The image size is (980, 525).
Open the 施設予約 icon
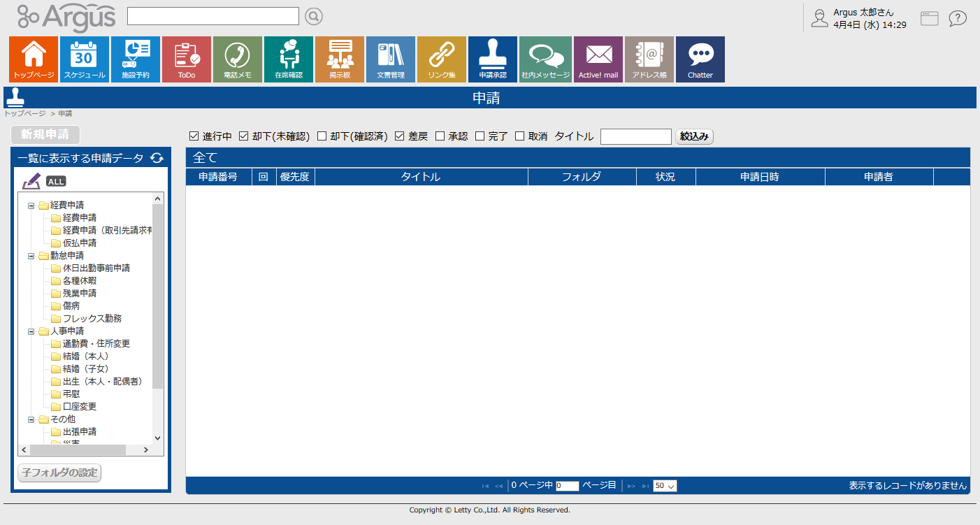pyautogui.click(x=136, y=59)
